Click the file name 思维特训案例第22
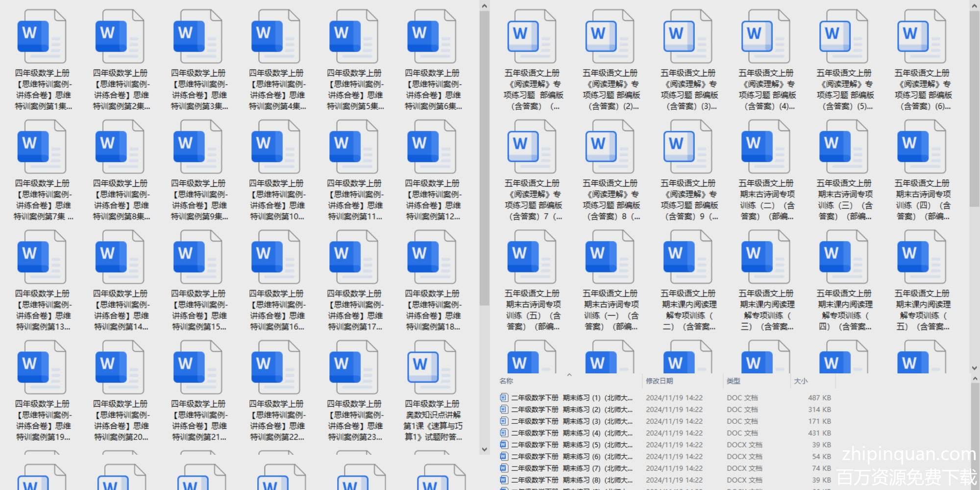Screen dimensions: 980x490 pyautogui.click(x=277, y=420)
